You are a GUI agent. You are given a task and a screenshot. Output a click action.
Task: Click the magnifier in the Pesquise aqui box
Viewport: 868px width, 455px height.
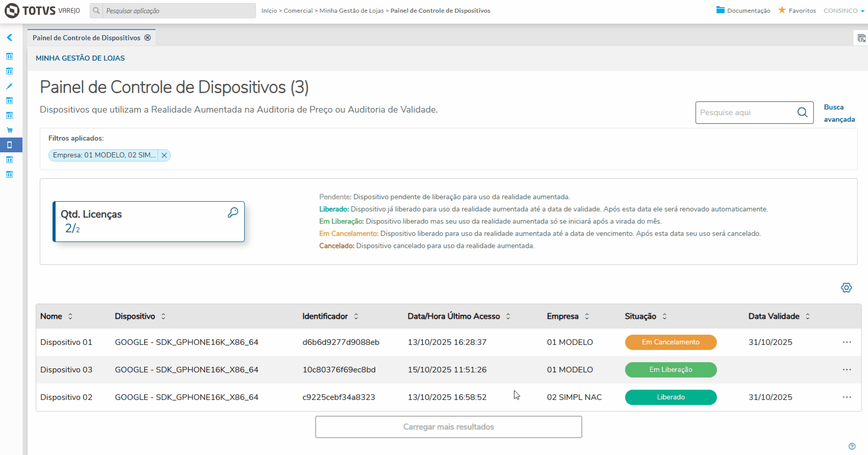(x=802, y=113)
